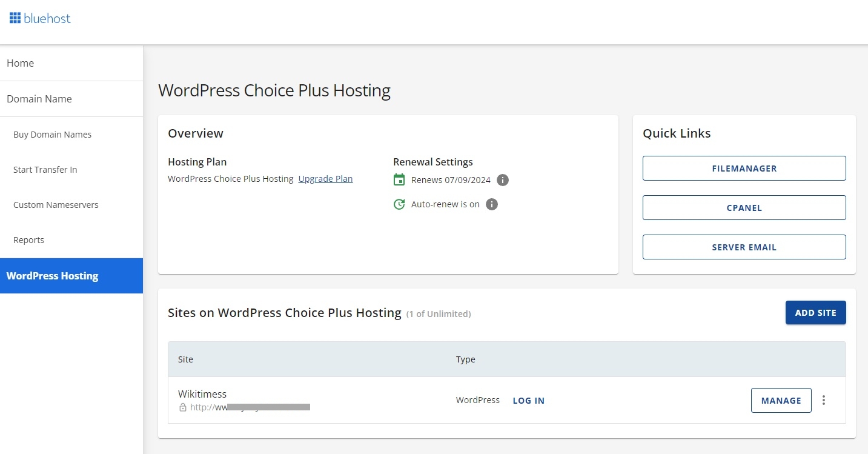Open info icon next to Auto-renew is on

point(492,204)
